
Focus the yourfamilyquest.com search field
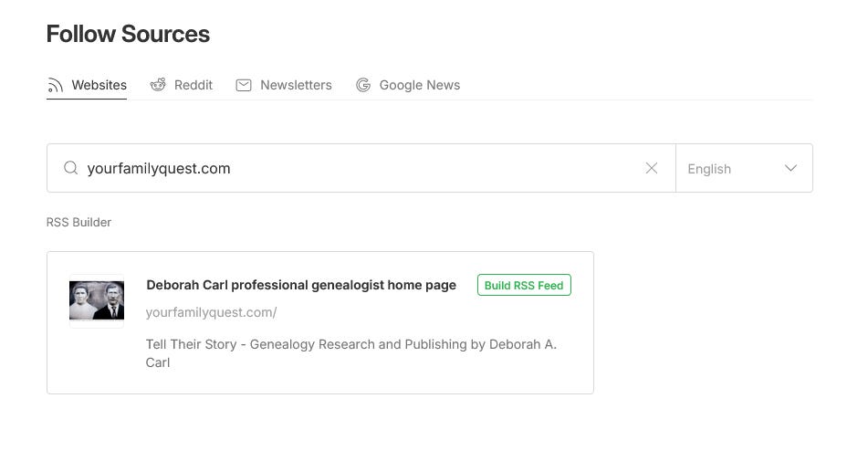point(361,168)
